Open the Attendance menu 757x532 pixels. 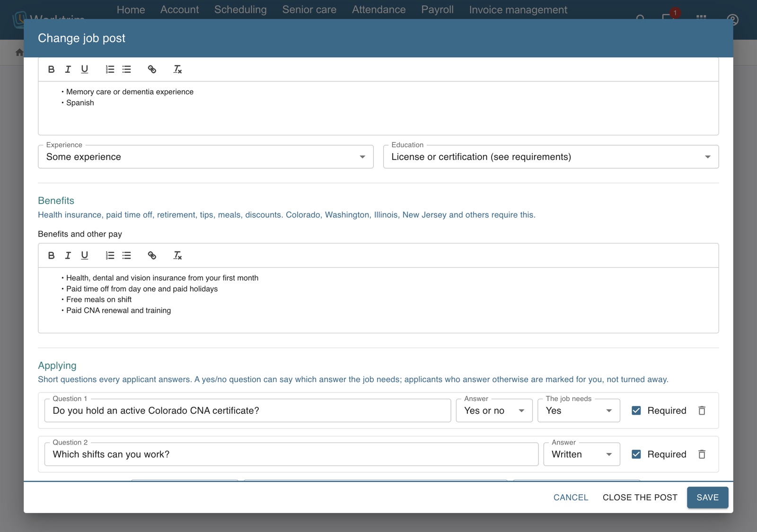pyautogui.click(x=379, y=10)
